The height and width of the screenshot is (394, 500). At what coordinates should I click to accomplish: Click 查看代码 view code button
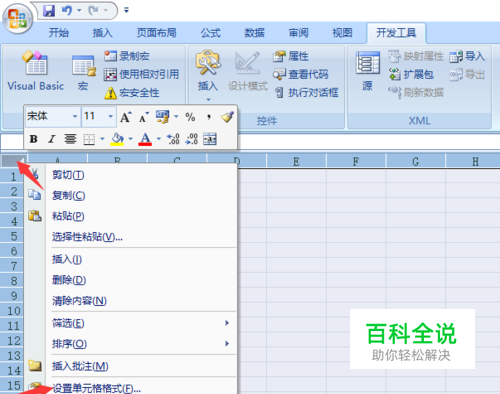[300, 74]
